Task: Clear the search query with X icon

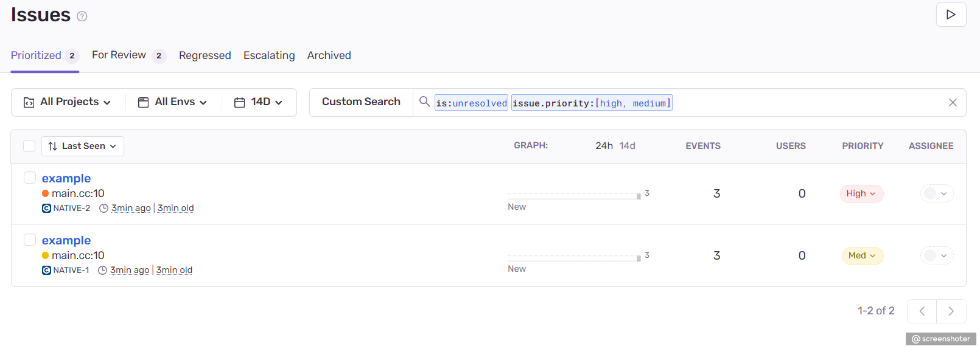Action: tap(953, 103)
